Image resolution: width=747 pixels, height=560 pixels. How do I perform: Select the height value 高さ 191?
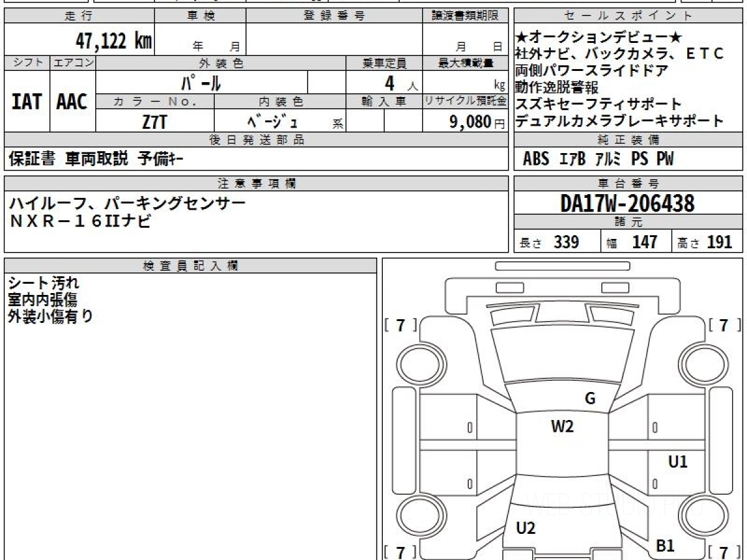705,243
